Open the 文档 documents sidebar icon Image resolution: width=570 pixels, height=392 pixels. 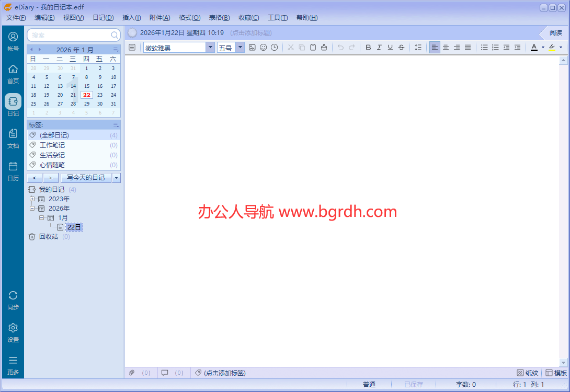13,139
